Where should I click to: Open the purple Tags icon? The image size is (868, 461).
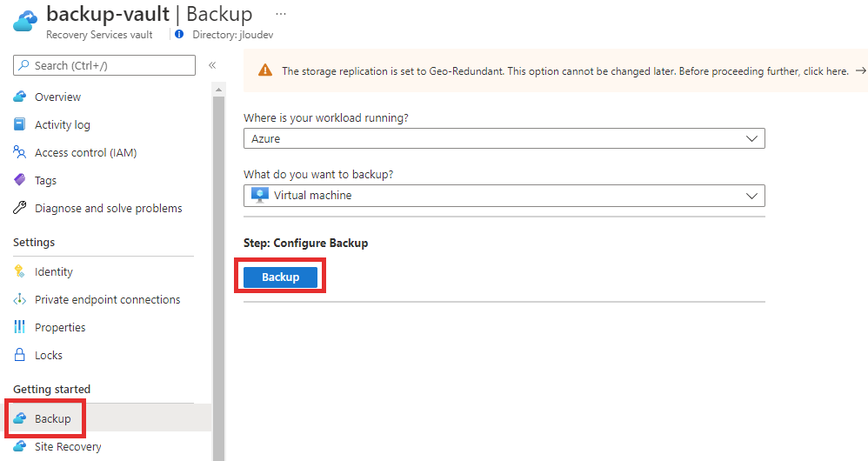[19, 180]
